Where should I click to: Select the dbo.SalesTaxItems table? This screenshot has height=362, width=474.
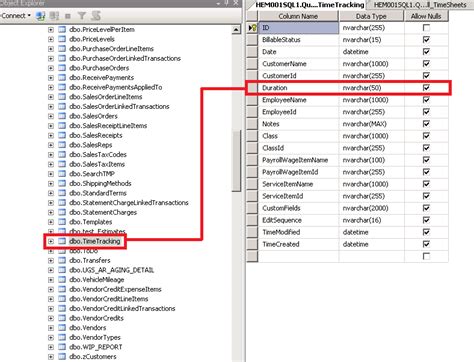pyautogui.click(x=97, y=164)
